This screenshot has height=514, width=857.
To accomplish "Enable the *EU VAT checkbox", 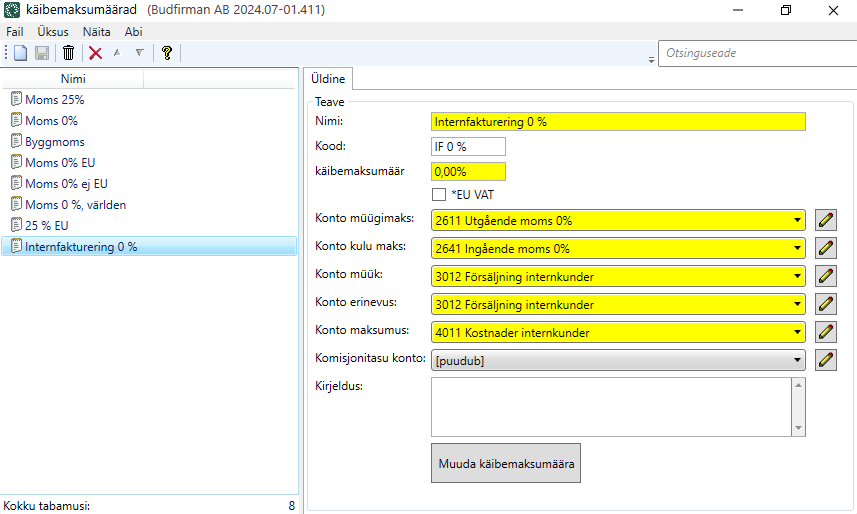I will click(x=438, y=194).
